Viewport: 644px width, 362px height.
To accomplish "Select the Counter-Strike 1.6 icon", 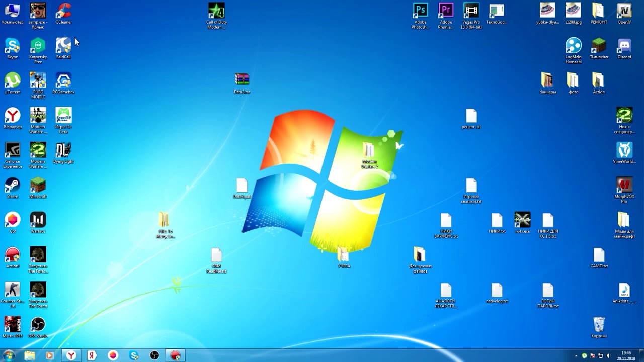I will pos(13,295).
